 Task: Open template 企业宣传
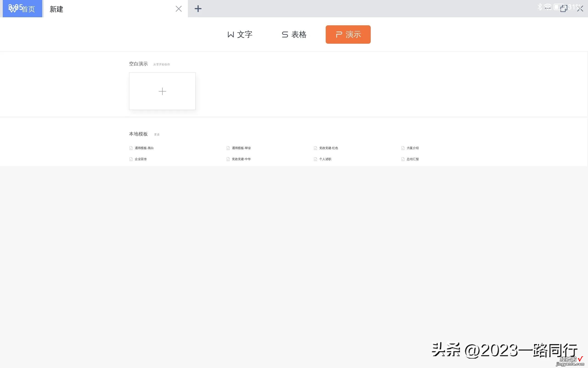click(141, 159)
